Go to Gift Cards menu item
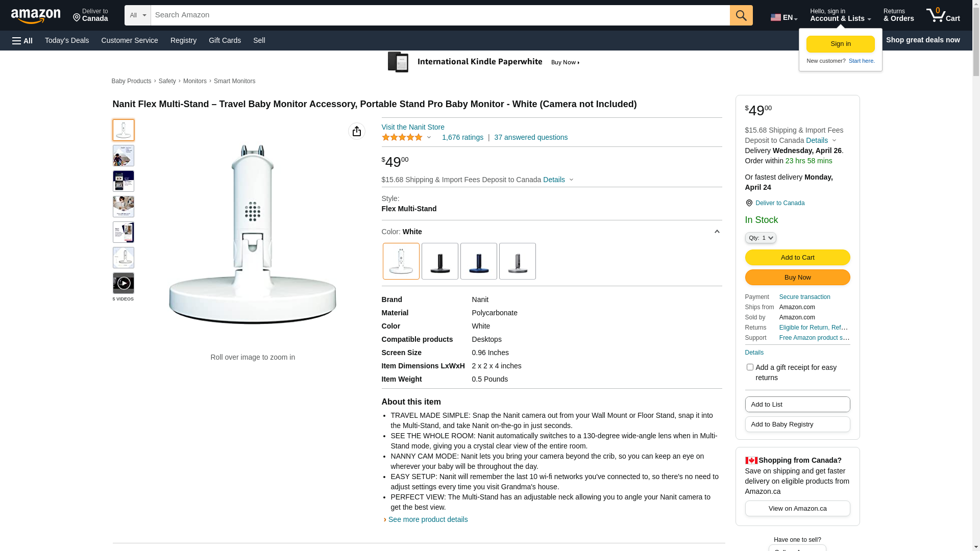Image resolution: width=980 pixels, height=551 pixels. [x=225, y=40]
